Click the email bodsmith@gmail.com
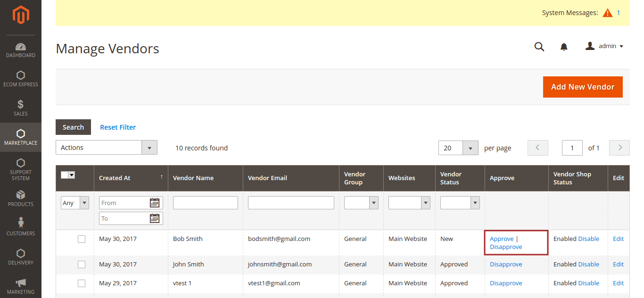 coord(279,239)
